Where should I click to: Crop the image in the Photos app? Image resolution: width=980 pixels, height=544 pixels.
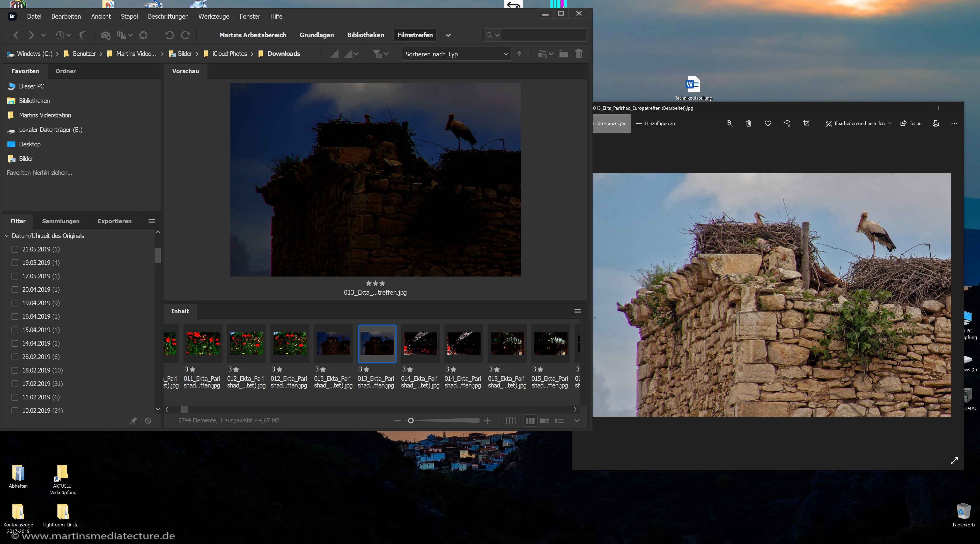pyautogui.click(x=806, y=123)
